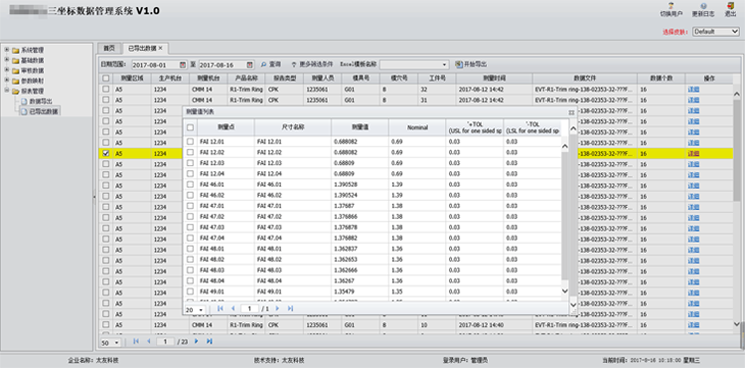
Task: Click the 测量值列表 dialog top-right window icon
Action: click(x=571, y=112)
